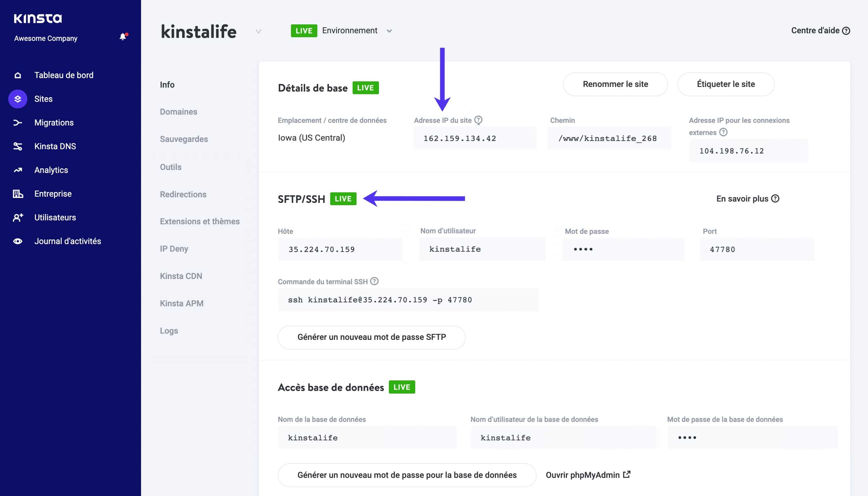Go to Kinsta DNS
Screen dimensions: 868x496
click(55, 146)
